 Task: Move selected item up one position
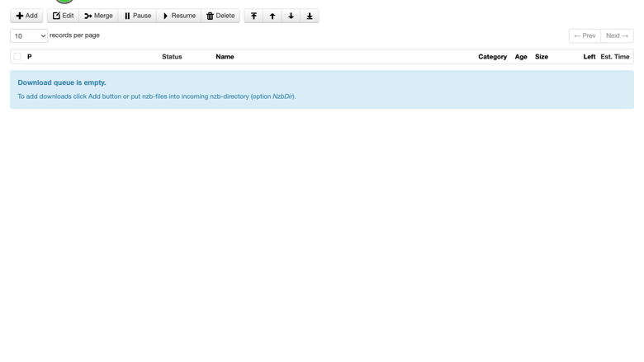(272, 16)
